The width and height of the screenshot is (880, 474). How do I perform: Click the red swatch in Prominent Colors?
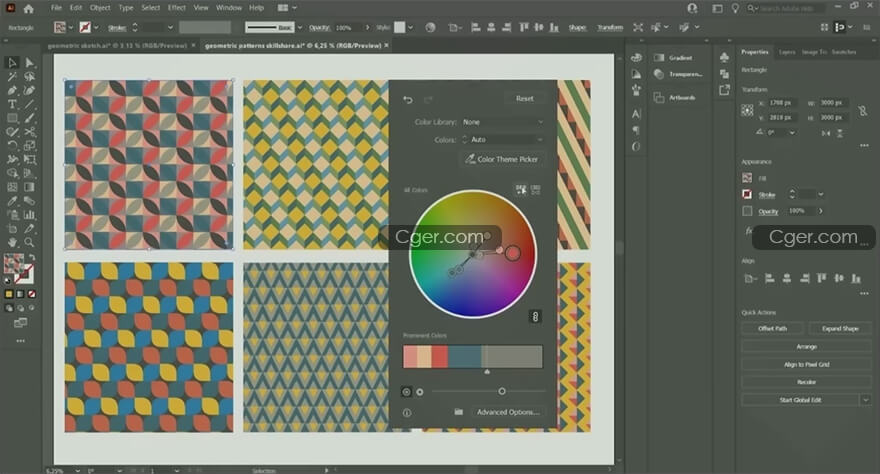(440, 357)
